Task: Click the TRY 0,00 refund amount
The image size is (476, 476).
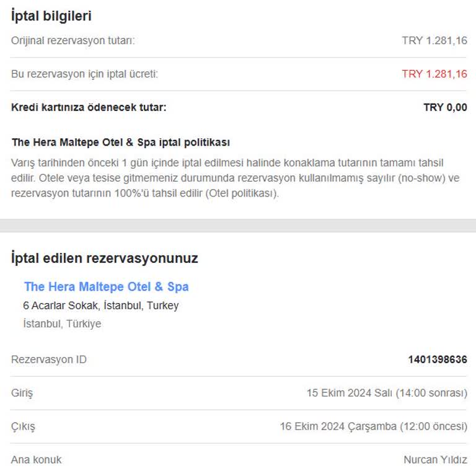Action: [445, 107]
